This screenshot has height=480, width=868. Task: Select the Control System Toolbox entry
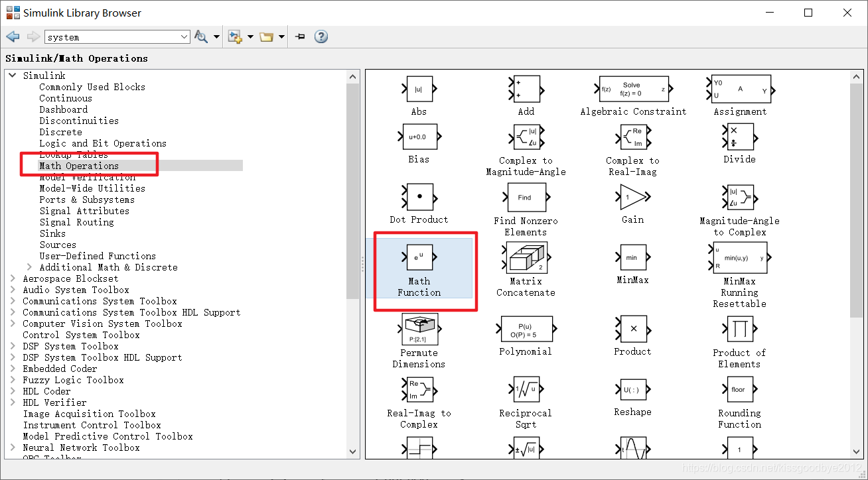point(81,335)
